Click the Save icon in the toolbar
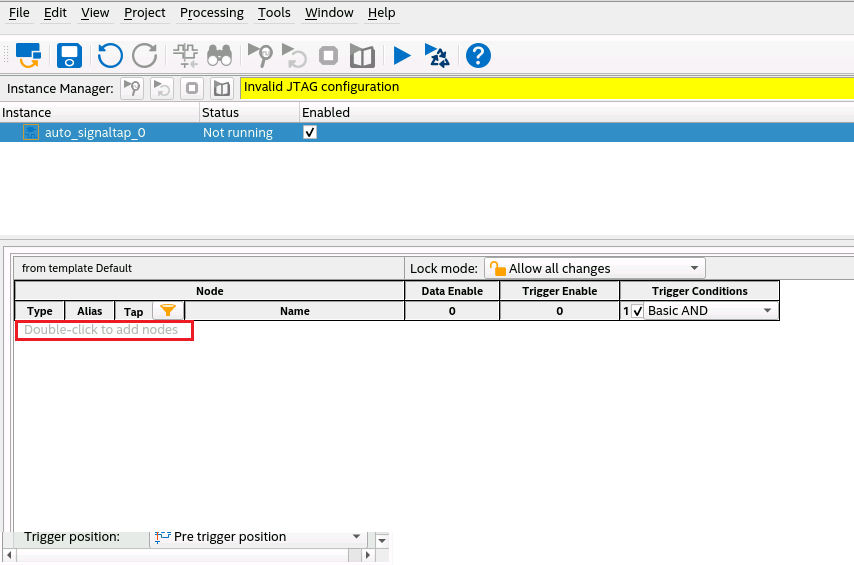The height and width of the screenshot is (565, 854). pyautogui.click(x=69, y=55)
